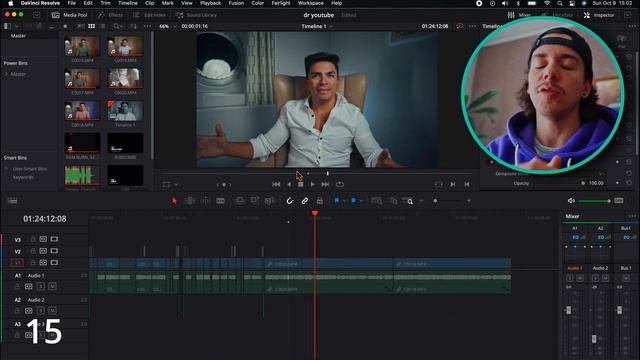Image resolution: width=640 pixels, height=360 pixels.
Task: Open the Media Pool panel
Action: click(x=70, y=15)
